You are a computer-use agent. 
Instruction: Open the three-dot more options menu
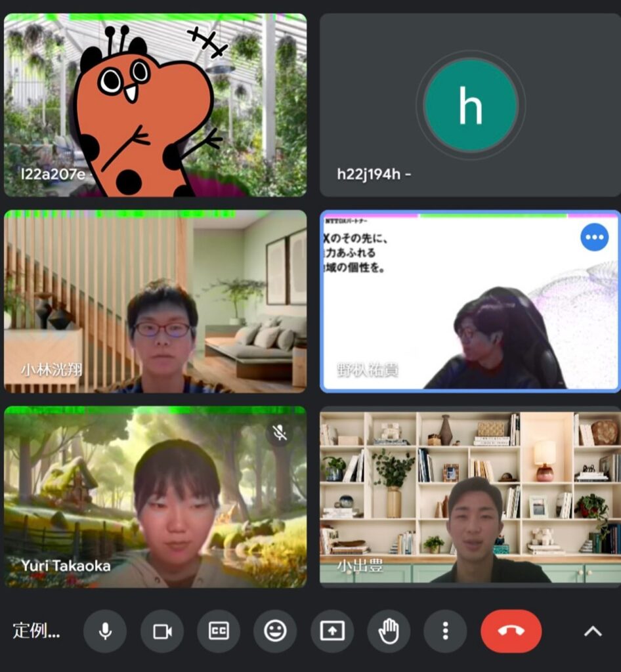(x=445, y=631)
